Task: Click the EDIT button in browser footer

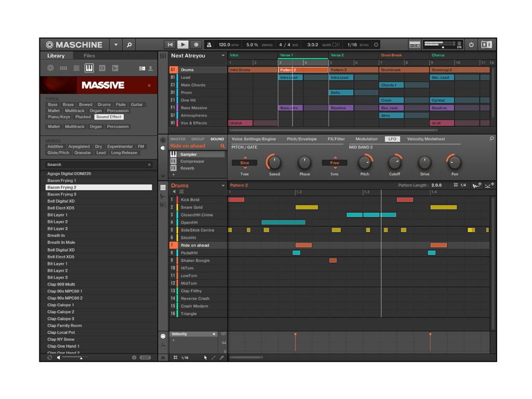Action: [x=145, y=357]
